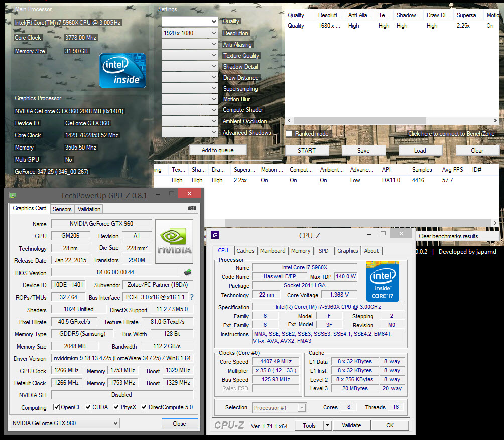Click the CPU-Z title bar chip icon
Image resolution: width=504 pixels, height=440 pixels.
click(x=215, y=235)
